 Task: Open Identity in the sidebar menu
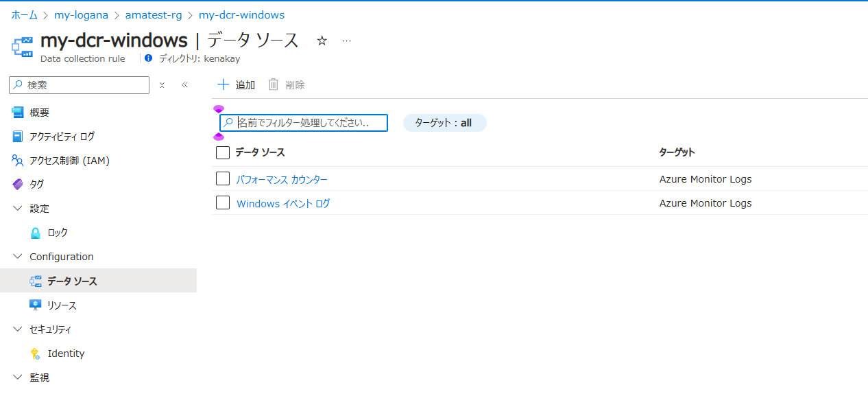pos(66,354)
